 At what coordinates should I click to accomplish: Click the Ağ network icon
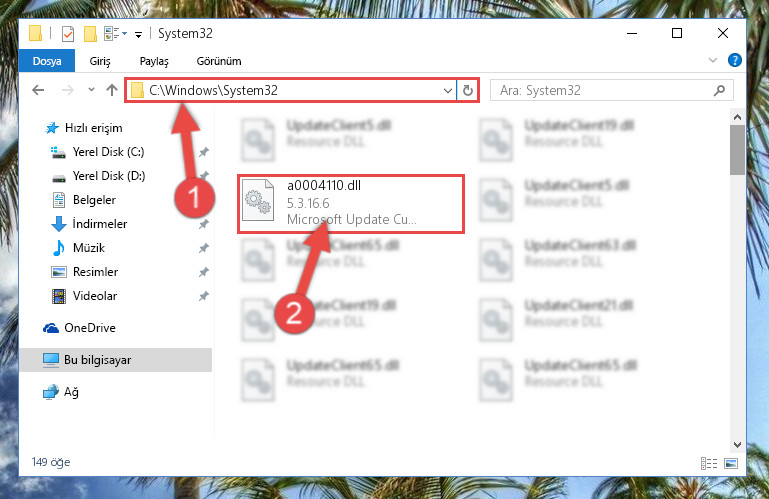[51, 392]
